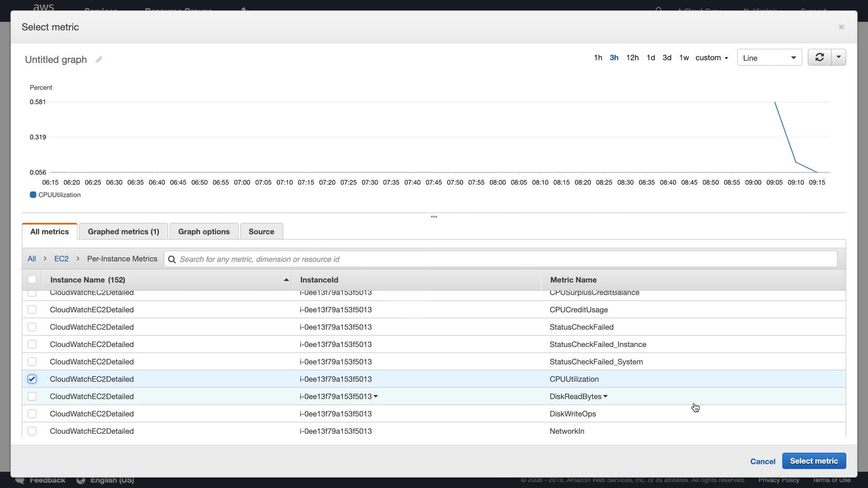Open the Line graph type dropdown

coord(769,58)
